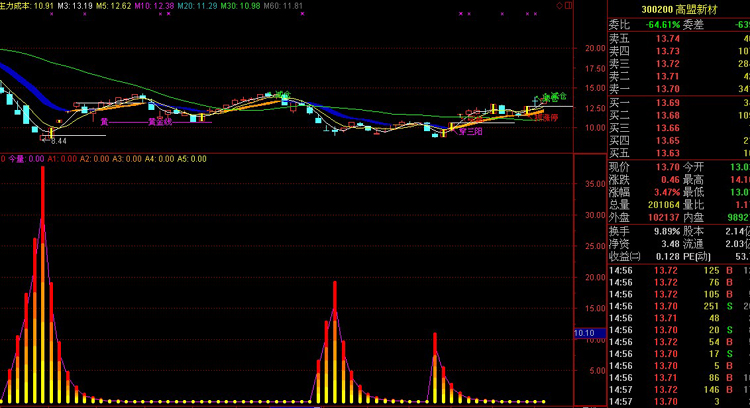Select the 卖三 13.72 ask row

[x=679, y=64]
